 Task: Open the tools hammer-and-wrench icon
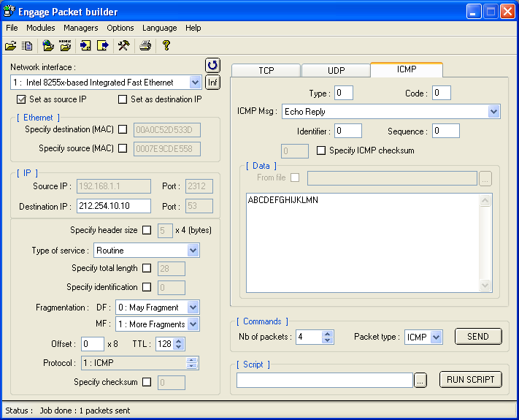(124, 45)
